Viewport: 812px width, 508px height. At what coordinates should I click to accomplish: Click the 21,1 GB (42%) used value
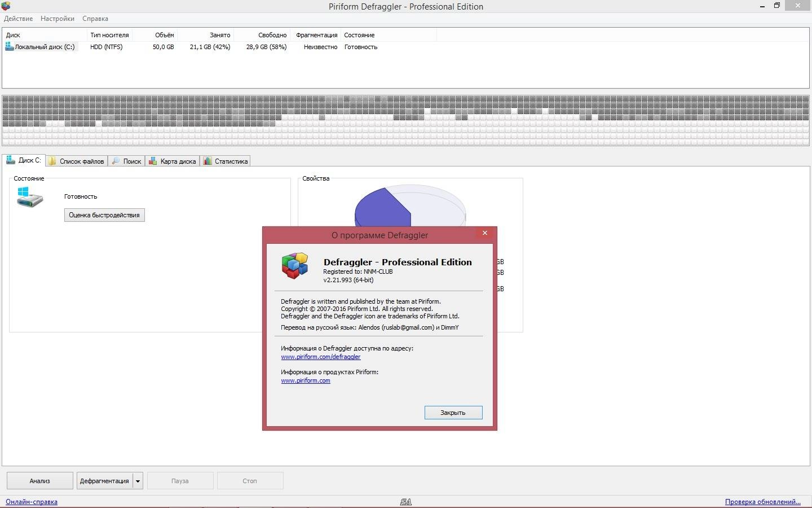coord(210,47)
